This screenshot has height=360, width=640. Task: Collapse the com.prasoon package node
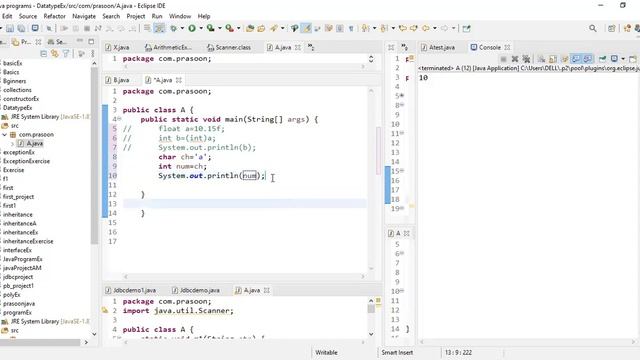click(4, 134)
